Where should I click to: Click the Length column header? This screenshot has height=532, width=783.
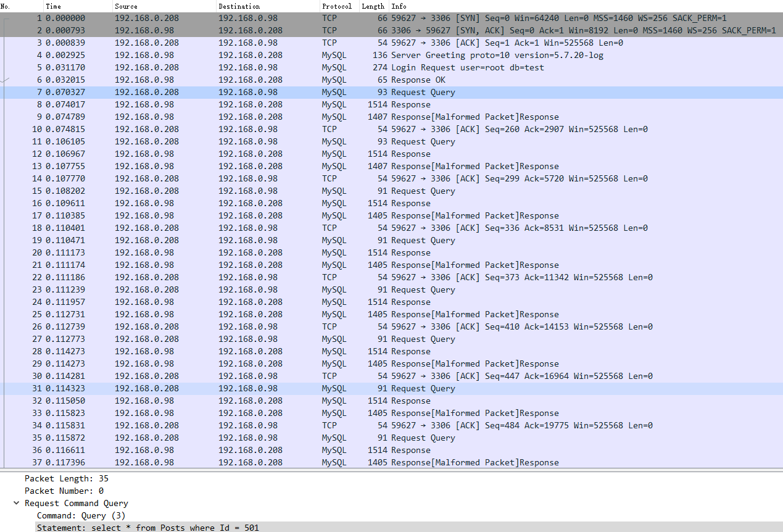pyautogui.click(x=374, y=6)
